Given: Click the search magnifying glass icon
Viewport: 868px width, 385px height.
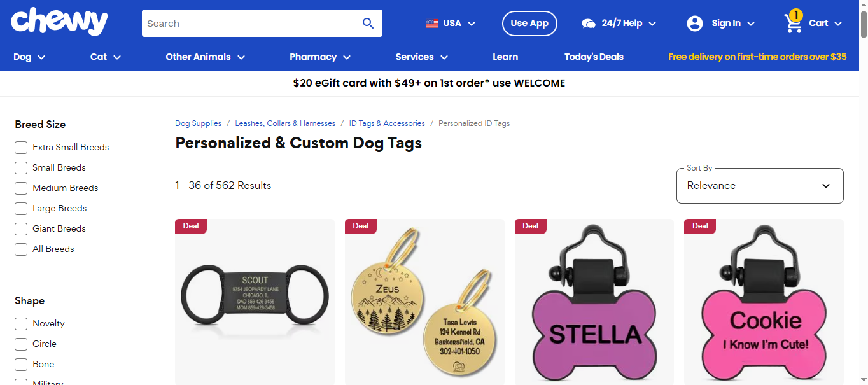Looking at the screenshot, I should coord(368,24).
